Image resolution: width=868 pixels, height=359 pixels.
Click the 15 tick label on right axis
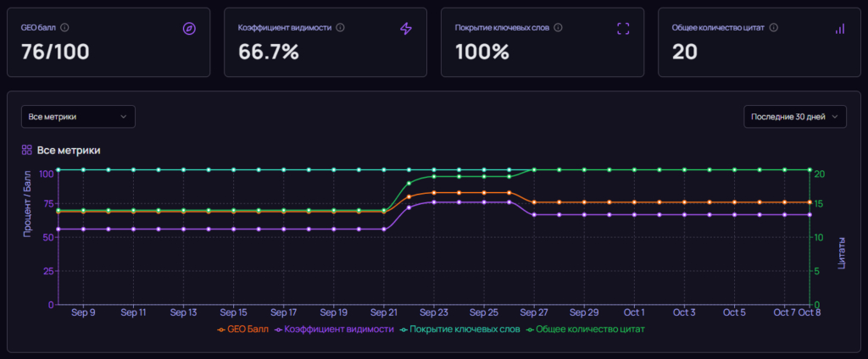coord(818,204)
